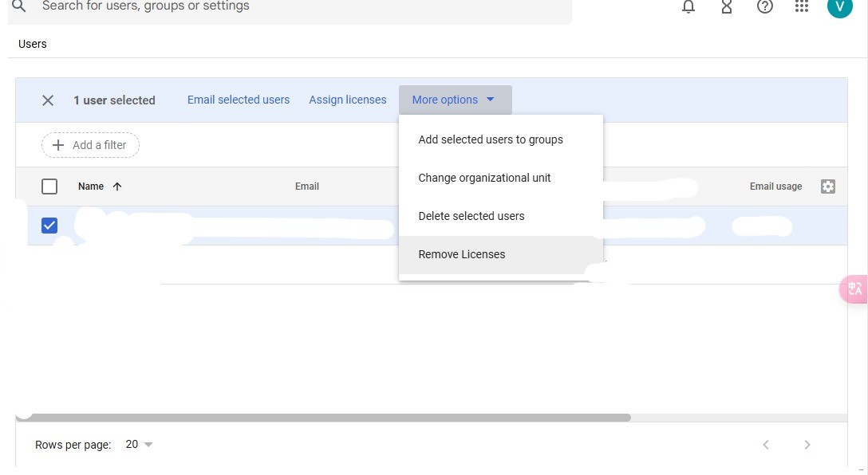This screenshot has height=475, width=868.
Task: Uncheck the selected user row checkbox
Action: click(x=49, y=226)
